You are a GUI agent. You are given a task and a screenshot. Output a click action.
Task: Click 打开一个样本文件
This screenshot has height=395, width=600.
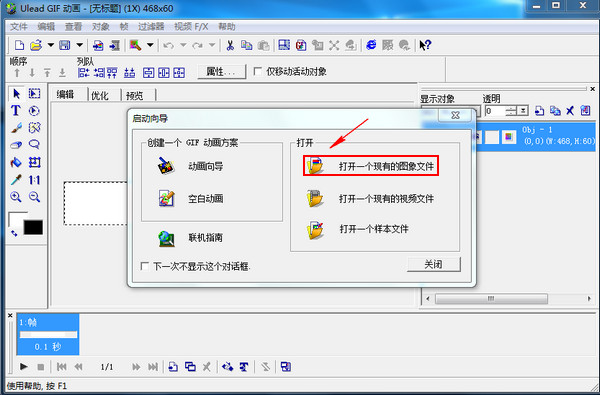[x=358, y=229]
